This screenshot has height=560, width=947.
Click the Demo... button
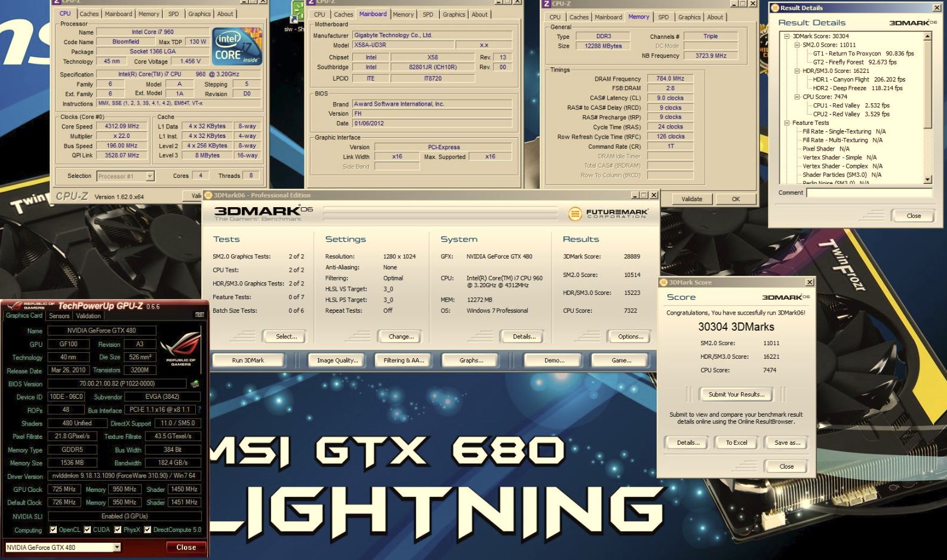pos(554,361)
